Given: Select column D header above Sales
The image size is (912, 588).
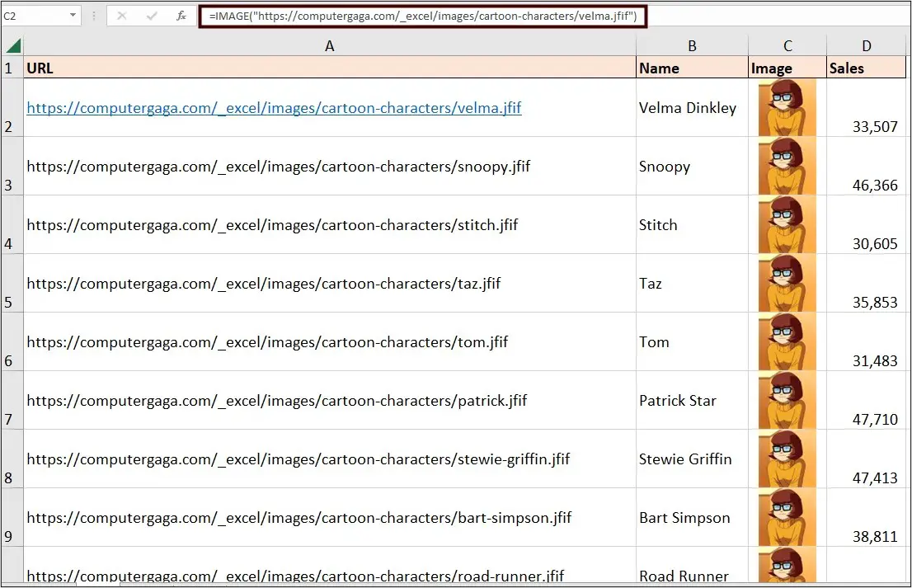Looking at the screenshot, I should [x=866, y=45].
